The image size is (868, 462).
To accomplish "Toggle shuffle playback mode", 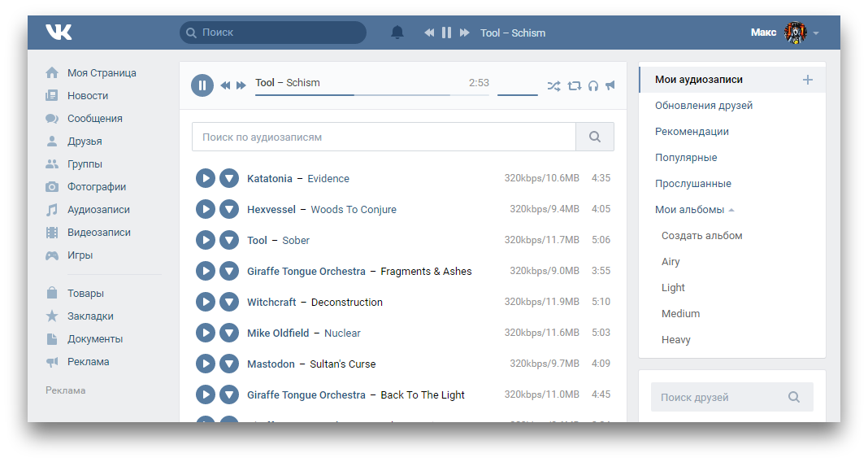I will coord(553,85).
